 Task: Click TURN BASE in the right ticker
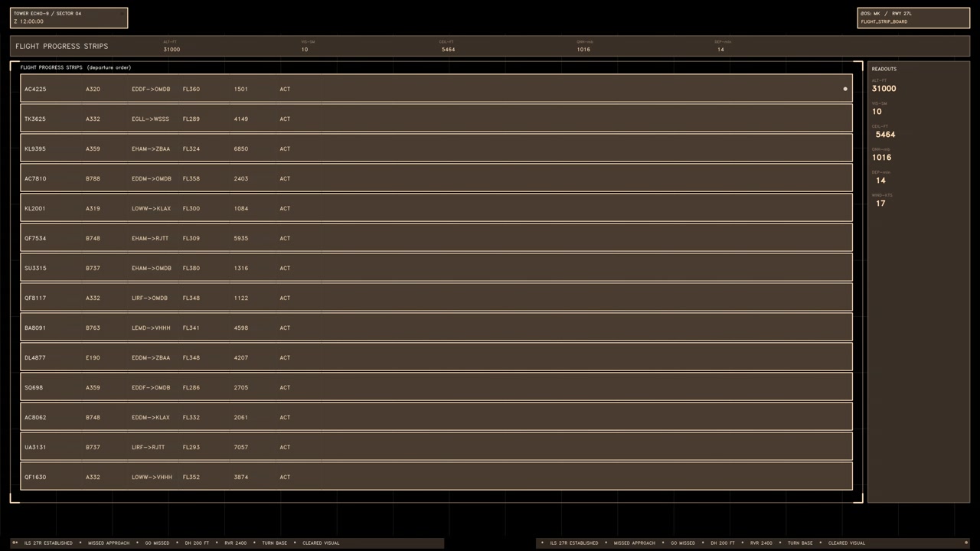(x=800, y=543)
